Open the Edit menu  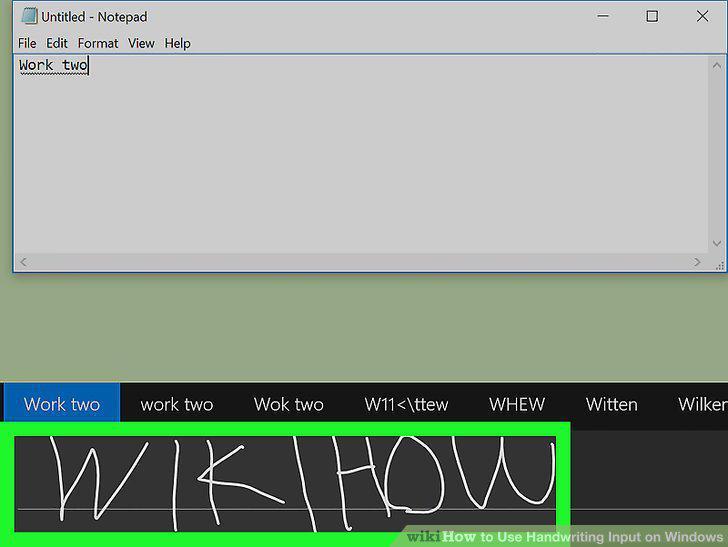click(57, 43)
